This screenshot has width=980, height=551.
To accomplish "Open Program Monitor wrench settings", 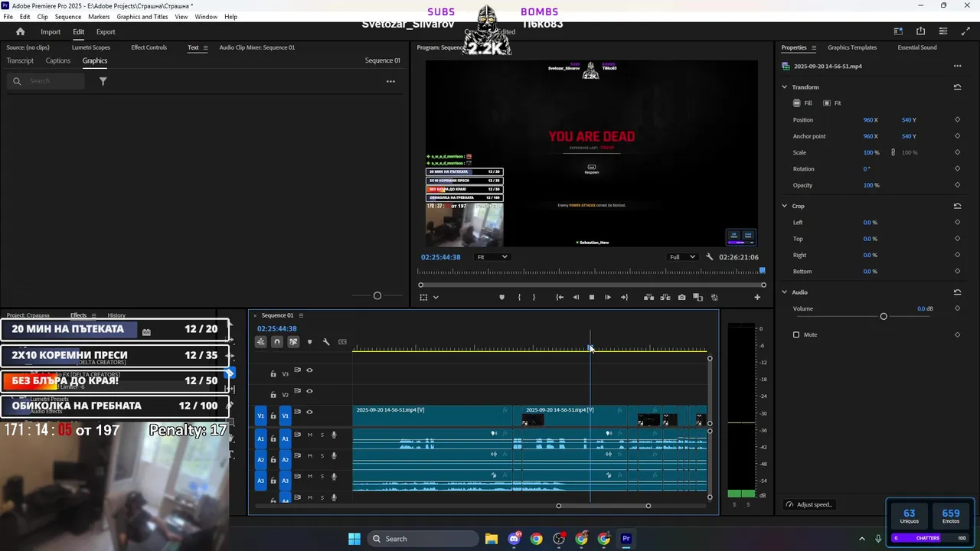I will [x=710, y=257].
